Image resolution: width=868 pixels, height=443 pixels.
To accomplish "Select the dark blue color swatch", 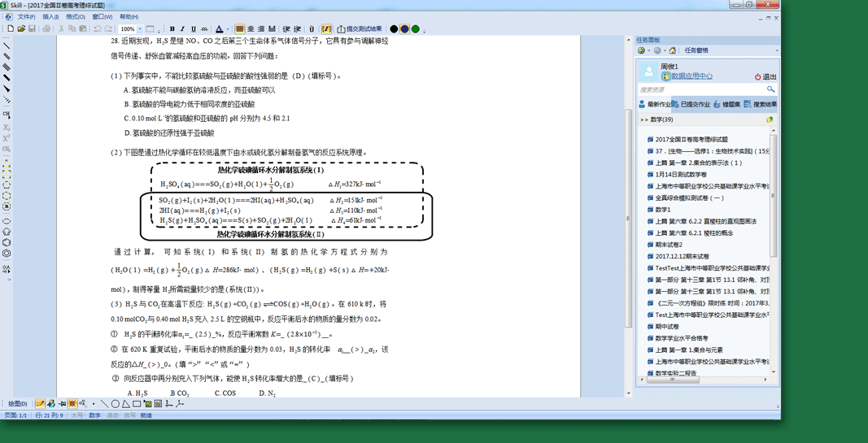I will (x=404, y=28).
